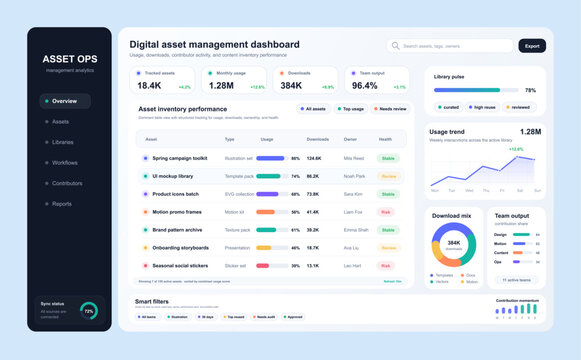Click the 11 active teams pill
This screenshot has height=360, width=581.
tap(517, 280)
